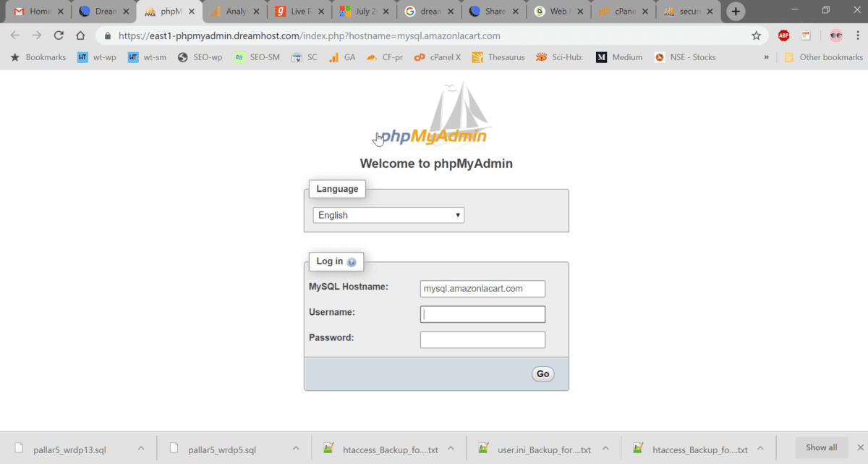Click the AdBlock Plus extension icon
The height and width of the screenshot is (464, 868).
(783, 35)
